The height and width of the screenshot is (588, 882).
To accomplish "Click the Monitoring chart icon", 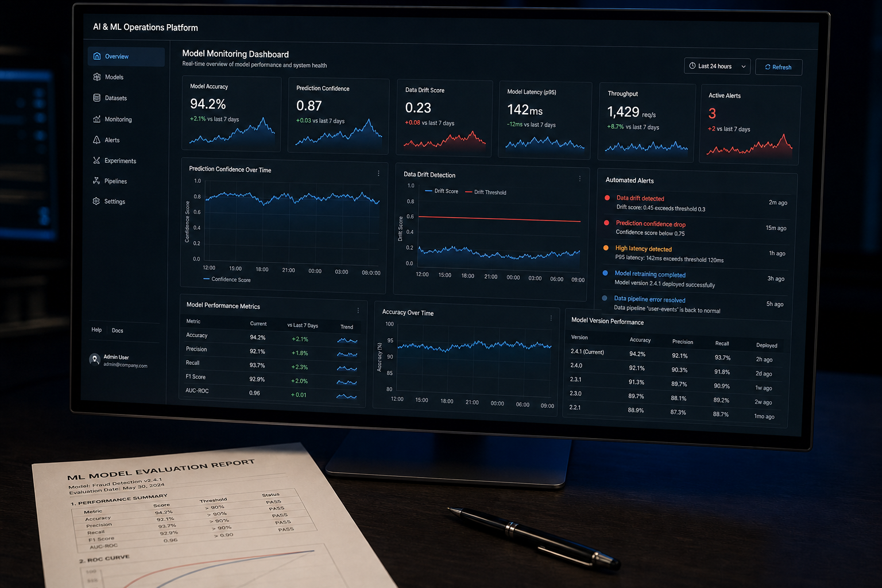I will coord(96,119).
